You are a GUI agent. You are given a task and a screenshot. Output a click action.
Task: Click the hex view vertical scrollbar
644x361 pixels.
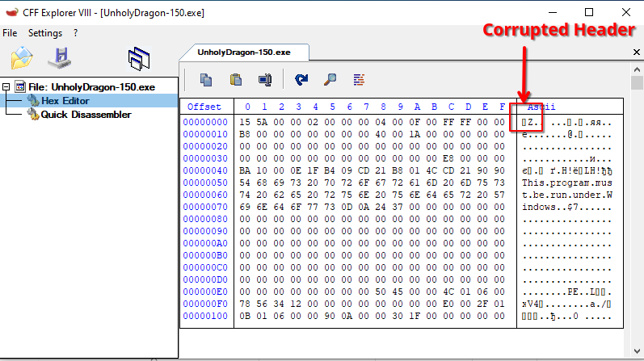point(636,202)
